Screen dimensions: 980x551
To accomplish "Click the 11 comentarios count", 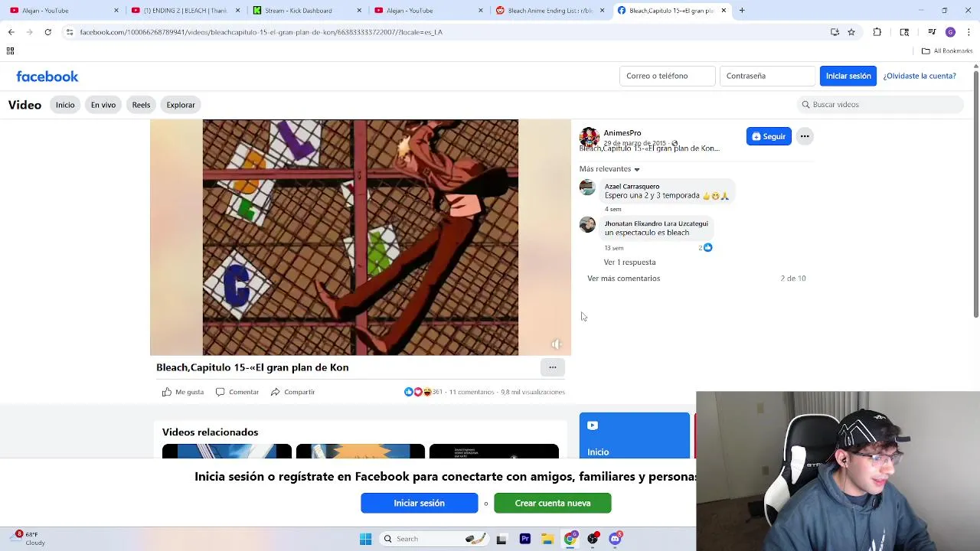I will point(472,392).
